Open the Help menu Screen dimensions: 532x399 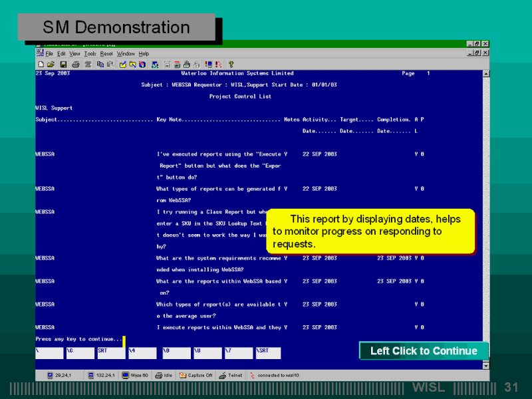pos(144,54)
